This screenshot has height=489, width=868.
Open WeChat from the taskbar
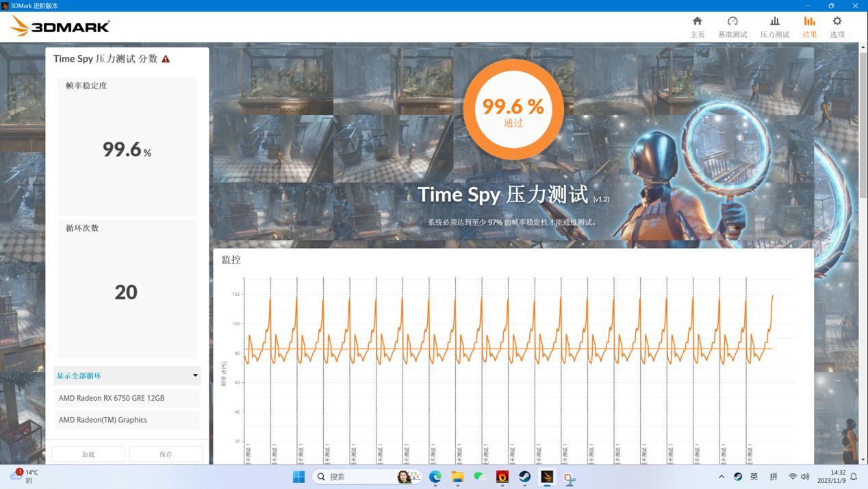coord(480,477)
